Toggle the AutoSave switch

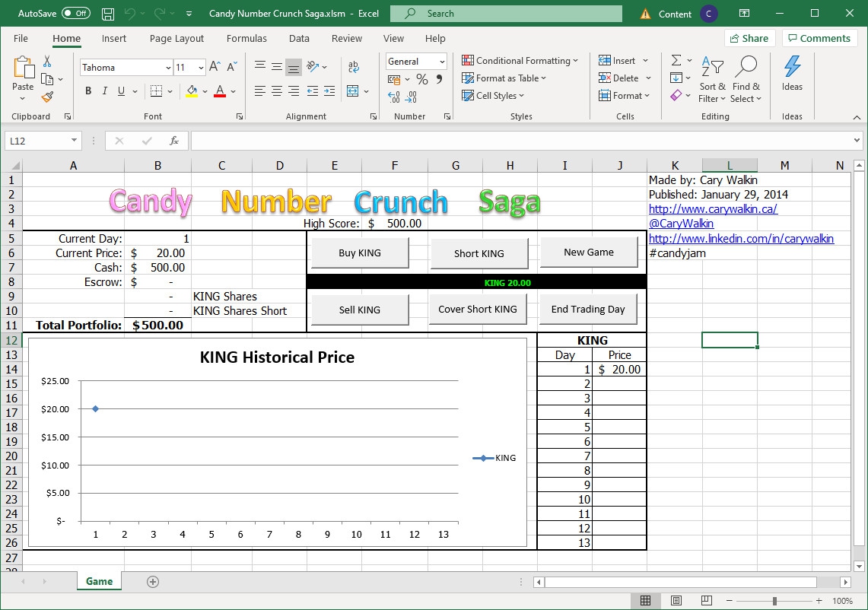click(75, 14)
